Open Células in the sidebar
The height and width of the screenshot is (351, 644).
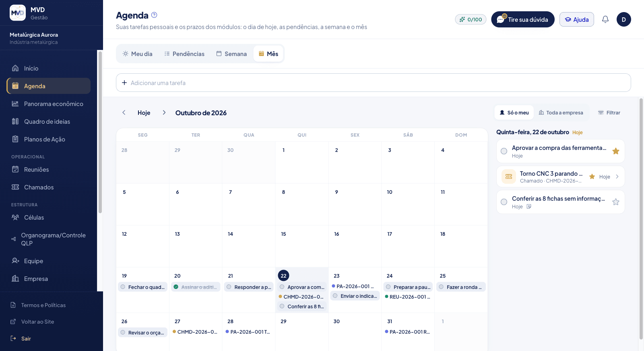click(x=48, y=217)
